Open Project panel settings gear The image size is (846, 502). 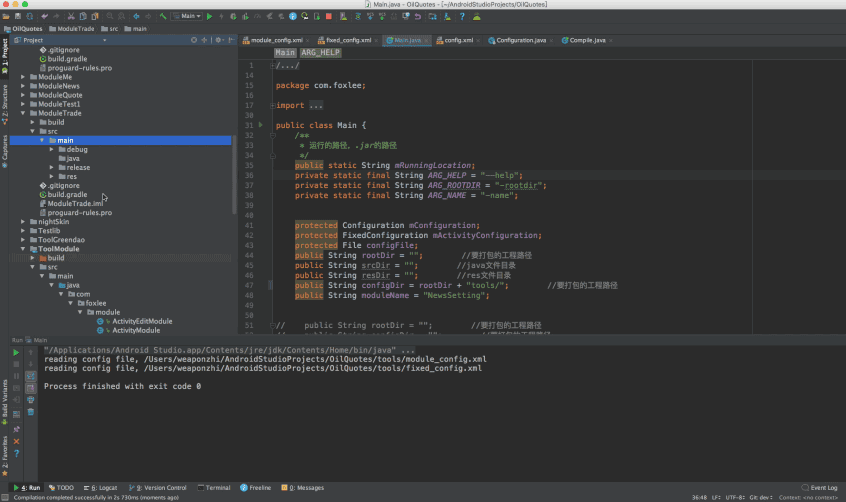[217, 40]
